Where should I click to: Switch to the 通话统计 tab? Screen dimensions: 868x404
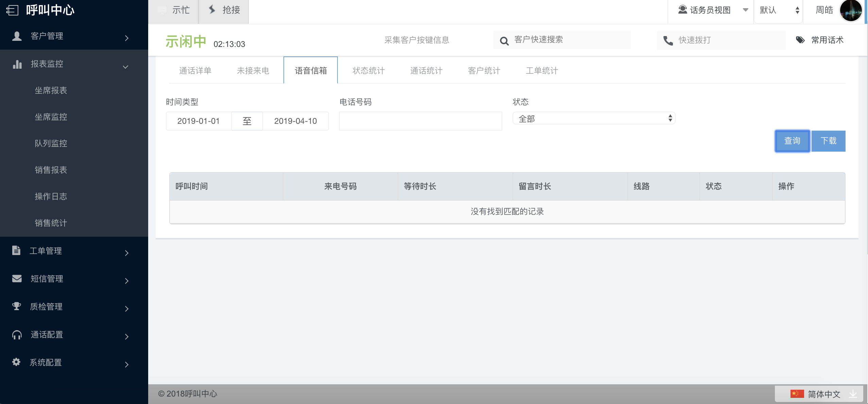tap(426, 71)
